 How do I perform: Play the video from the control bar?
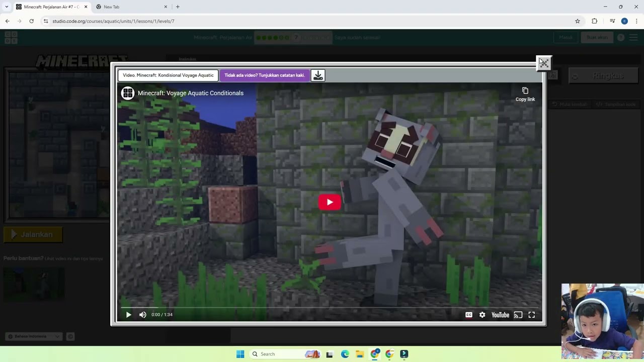click(128, 315)
